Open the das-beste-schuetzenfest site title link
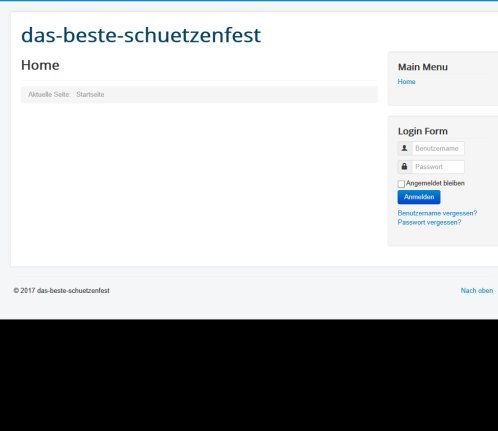 point(141,35)
